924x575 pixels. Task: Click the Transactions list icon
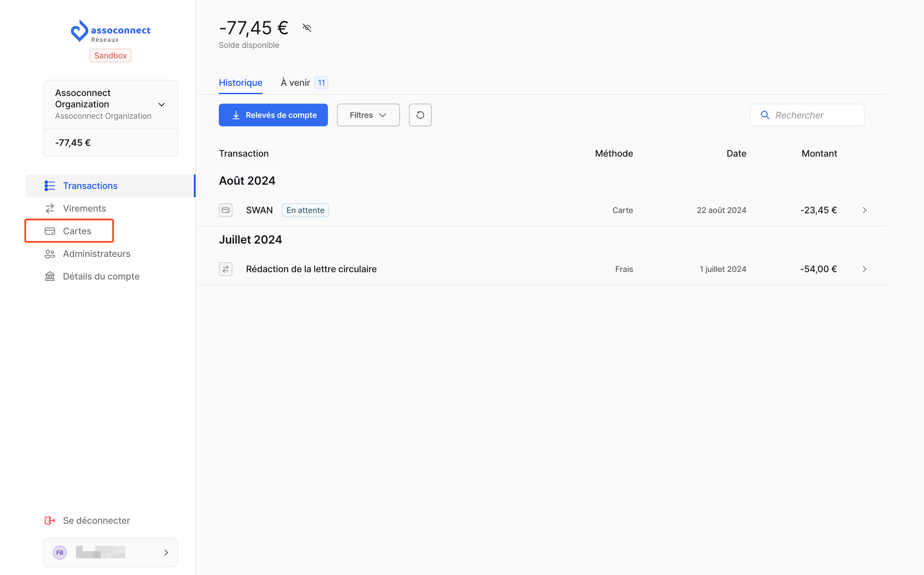(50, 186)
